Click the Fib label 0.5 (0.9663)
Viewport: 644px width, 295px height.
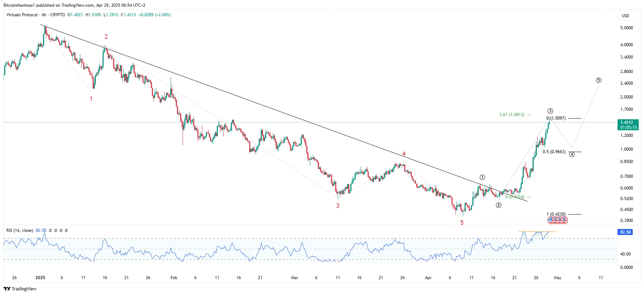coord(554,152)
